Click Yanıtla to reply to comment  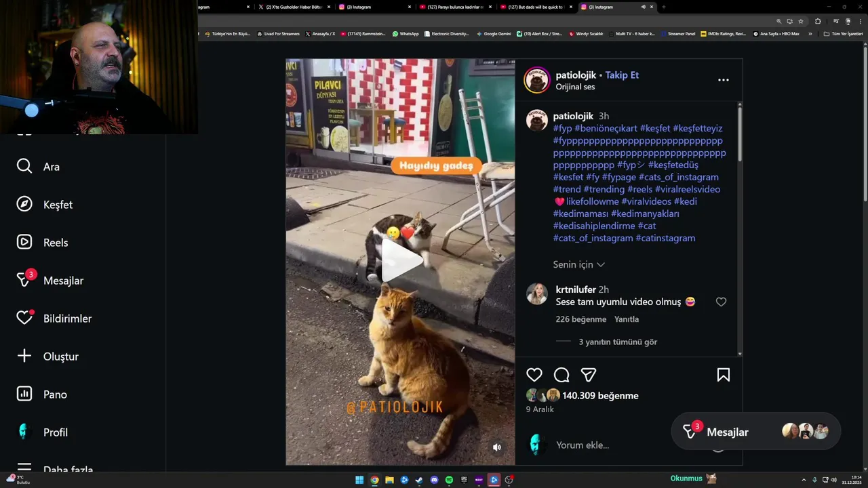[627, 319]
